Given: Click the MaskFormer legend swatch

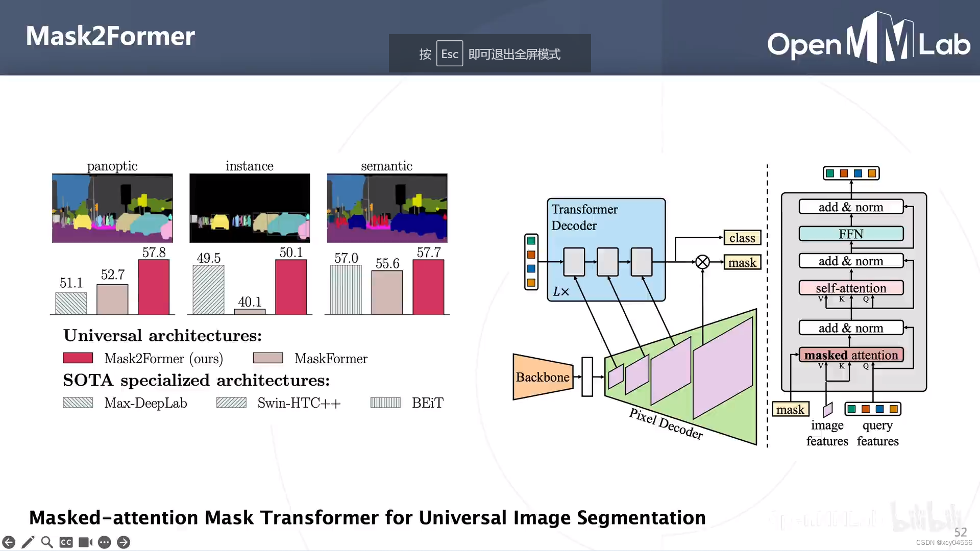Looking at the screenshot, I should 268,358.
